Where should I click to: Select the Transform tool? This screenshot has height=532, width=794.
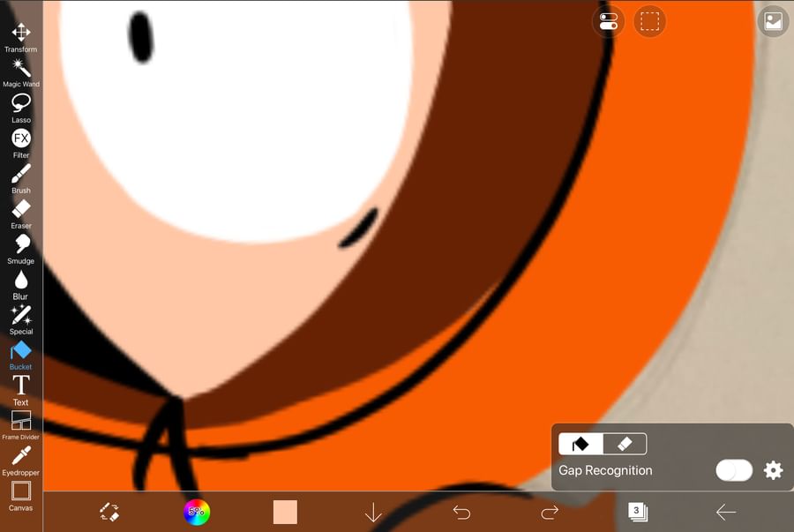coord(21,38)
